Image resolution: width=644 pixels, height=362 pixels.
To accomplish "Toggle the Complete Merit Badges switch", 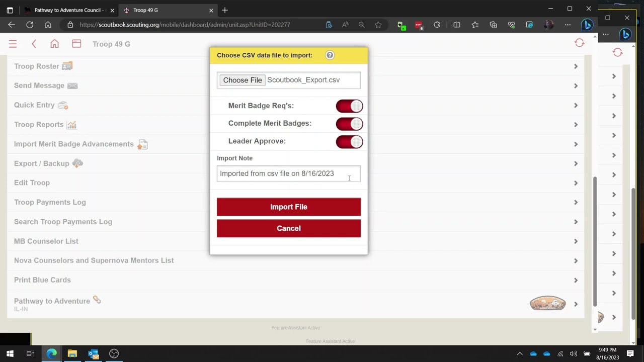I will coord(349,124).
